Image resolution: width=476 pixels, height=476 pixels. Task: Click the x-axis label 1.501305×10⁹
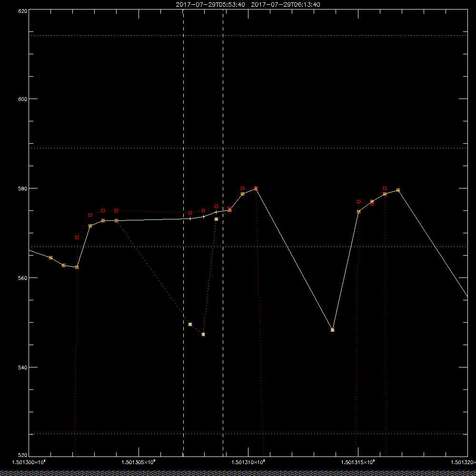[139, 462]
